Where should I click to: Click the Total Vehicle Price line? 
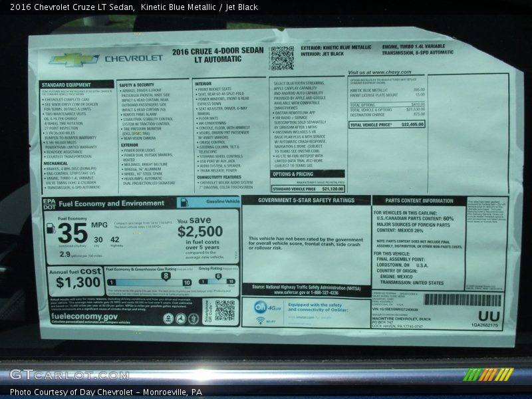pos(386,124)
